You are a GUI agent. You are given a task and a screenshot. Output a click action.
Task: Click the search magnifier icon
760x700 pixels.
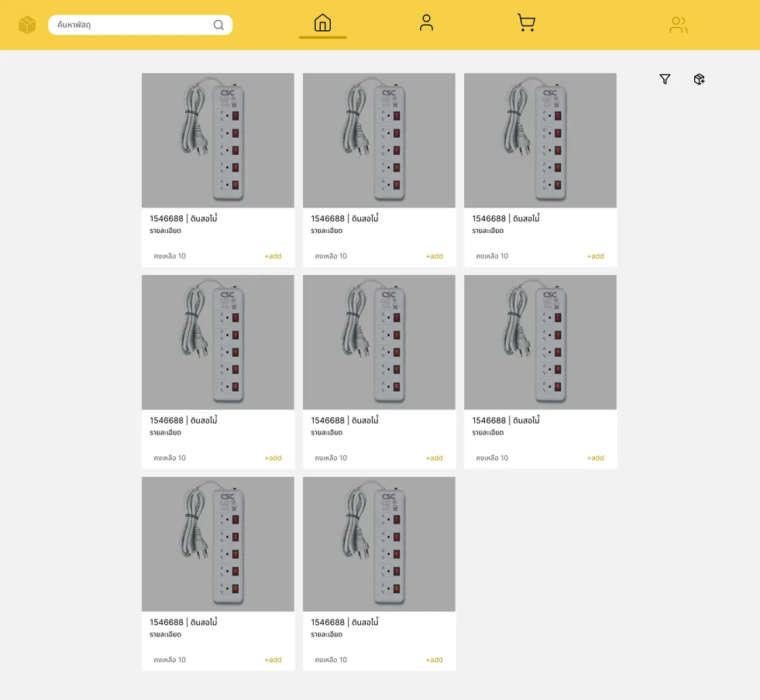pyautogui.click(x=218, y=25)
